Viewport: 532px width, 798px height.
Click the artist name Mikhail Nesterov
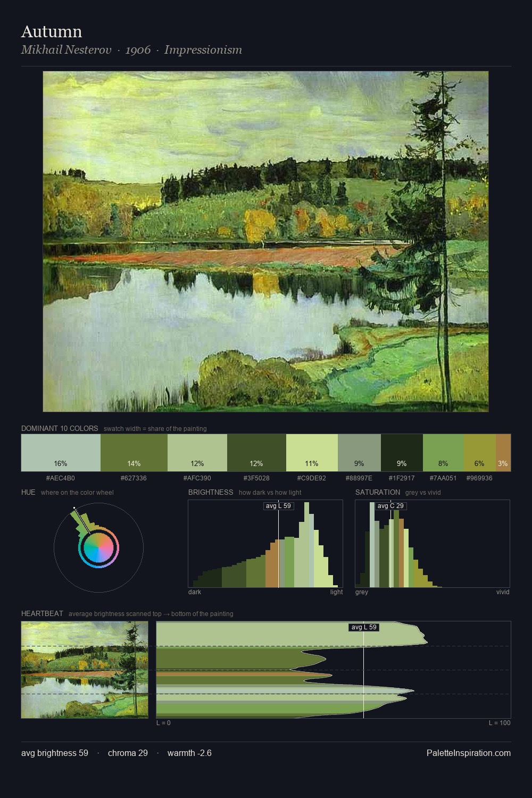pos(66,50)
